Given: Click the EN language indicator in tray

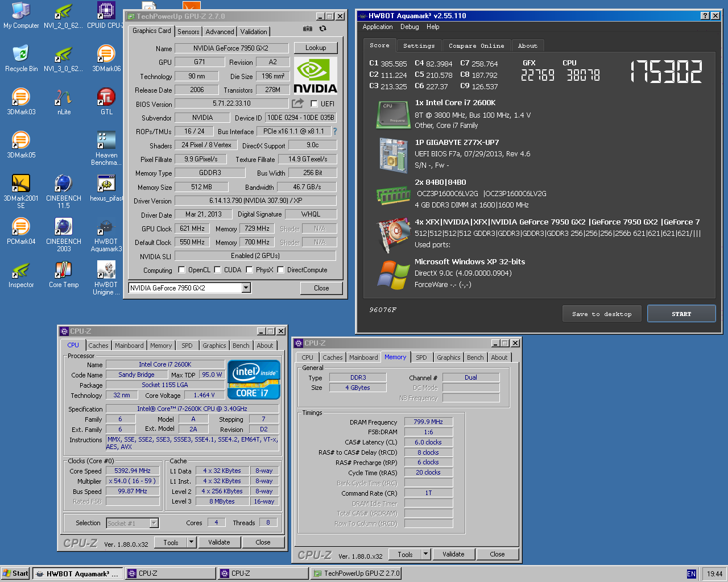Looking at the screenshot, I should click(691, 574).
